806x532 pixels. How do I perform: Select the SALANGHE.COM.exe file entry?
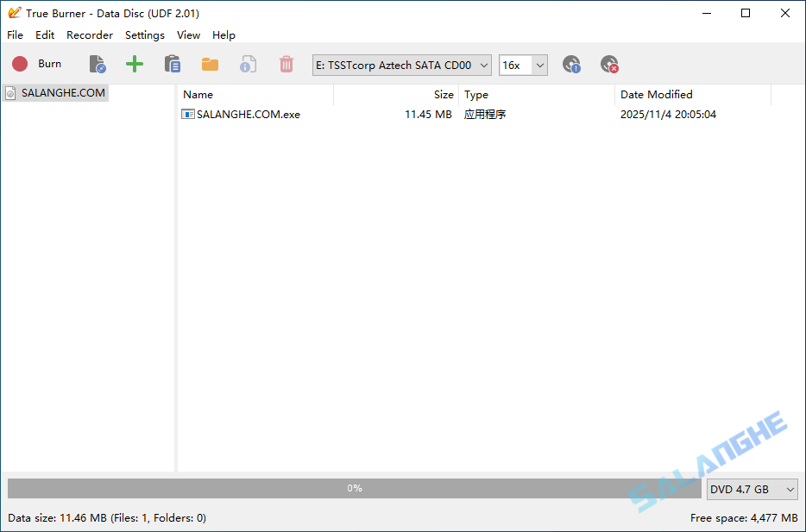pos(247,113)
